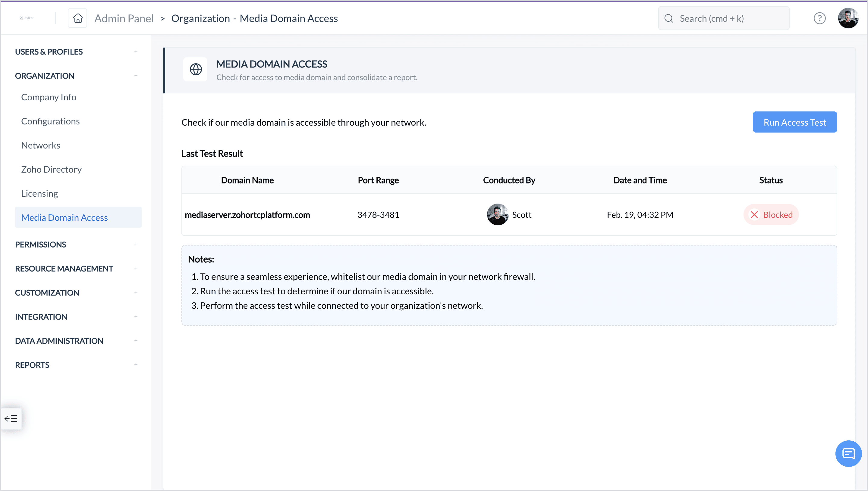The height and width of the screenshot is (491, 868).
Task: Go to Licensing settings
Action: [39, 194]
